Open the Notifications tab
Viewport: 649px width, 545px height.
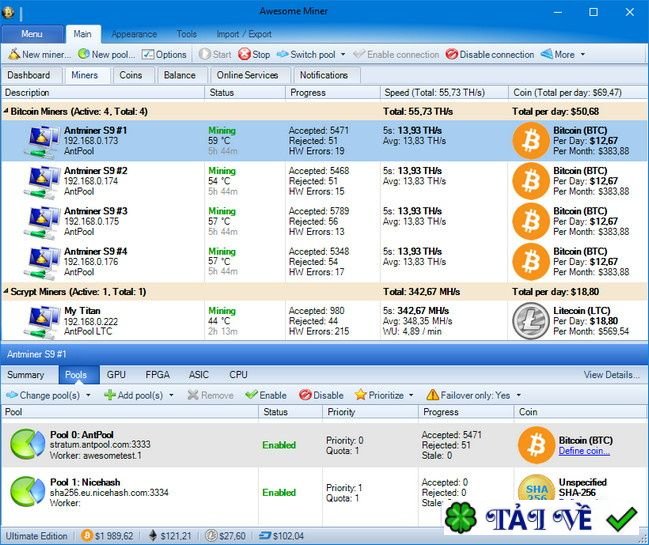click(x=324, y=75)
